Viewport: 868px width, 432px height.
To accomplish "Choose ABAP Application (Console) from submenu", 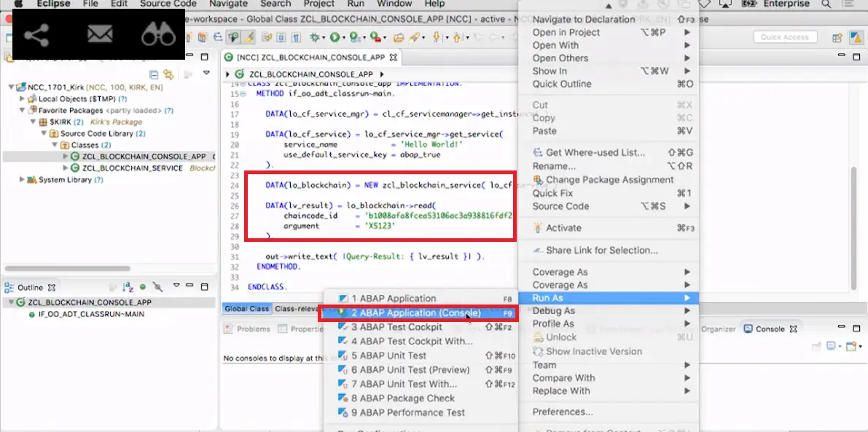I will coord(418,313).
